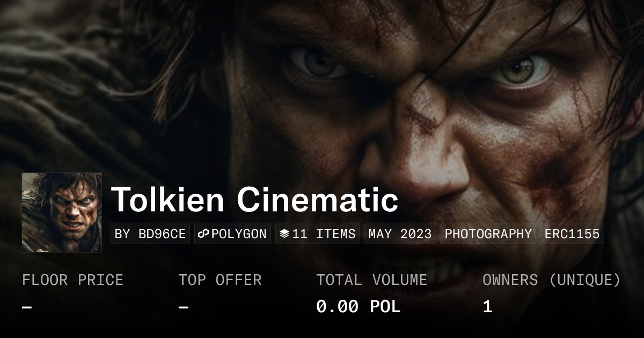Click the OWNERS (UNIQUE) label
Viewport: 644px width, 338px height.
(x=552, y=280)
